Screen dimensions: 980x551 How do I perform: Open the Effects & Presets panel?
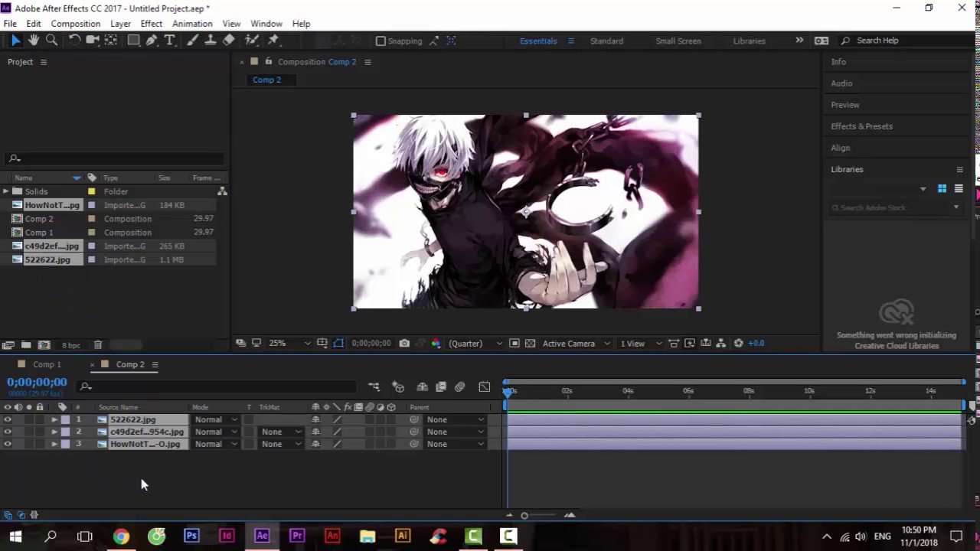[861, 126]
